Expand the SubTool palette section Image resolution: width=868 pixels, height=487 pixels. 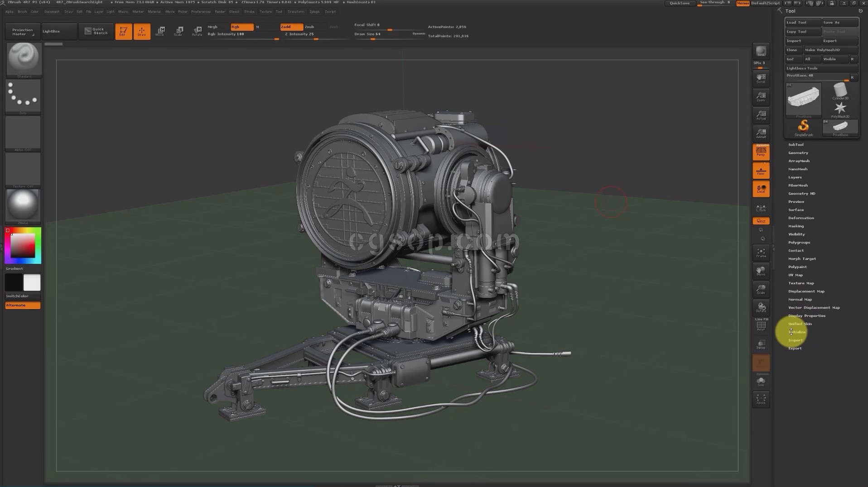coord(796,144)
